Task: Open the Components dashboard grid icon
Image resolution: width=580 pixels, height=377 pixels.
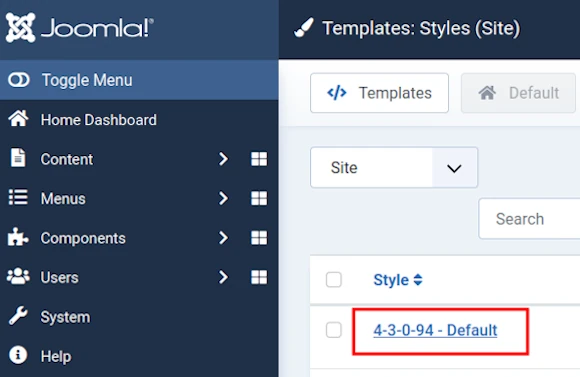Action: coord(259,238)
